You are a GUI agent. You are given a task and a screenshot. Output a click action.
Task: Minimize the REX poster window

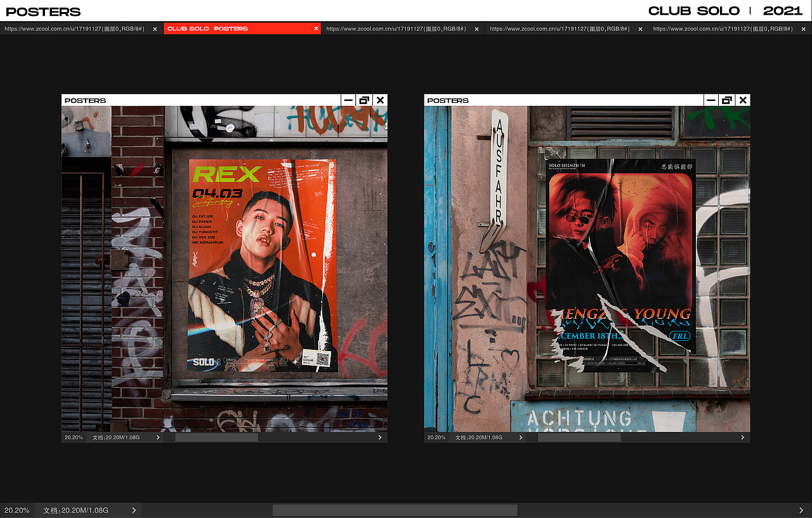[348, 100]
